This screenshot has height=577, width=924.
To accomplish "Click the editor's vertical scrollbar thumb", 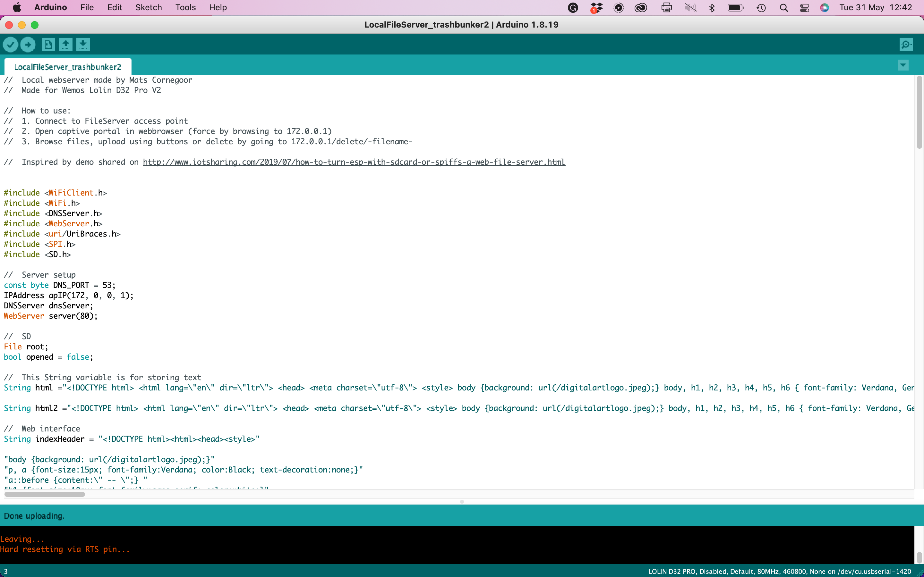I will pyautogui.click(x=919, y=113).
